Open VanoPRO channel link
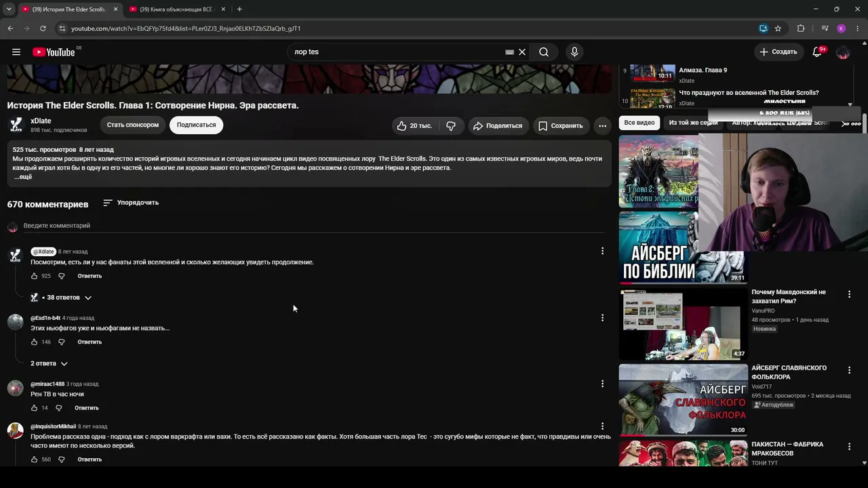The width and height of the screenshot is (868, 488). (x=763, y=311)
